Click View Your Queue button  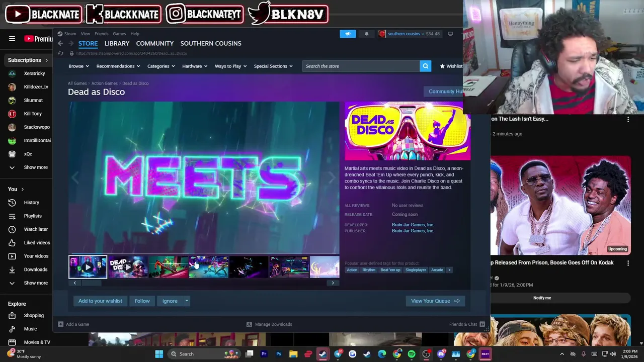[435, 301]
